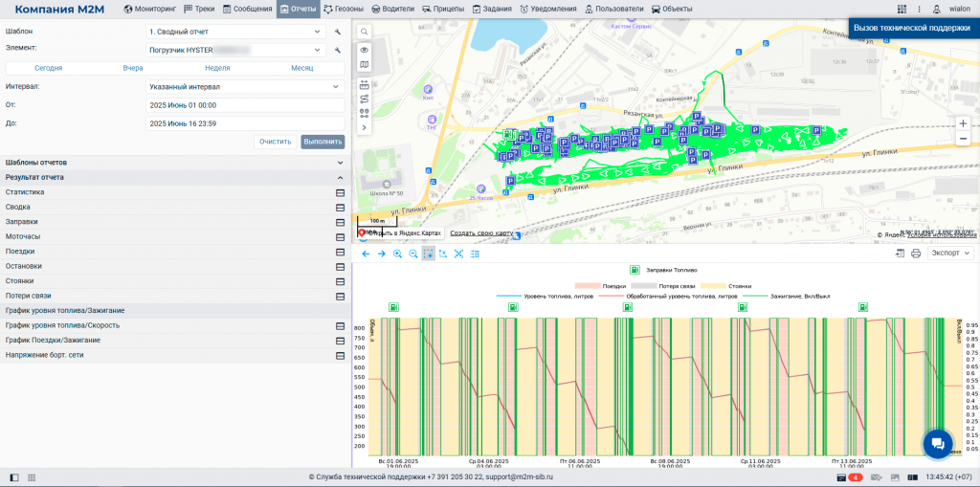Open the red notifications counter badge
The width and height of the screenshot is (980, 487).
857,477
